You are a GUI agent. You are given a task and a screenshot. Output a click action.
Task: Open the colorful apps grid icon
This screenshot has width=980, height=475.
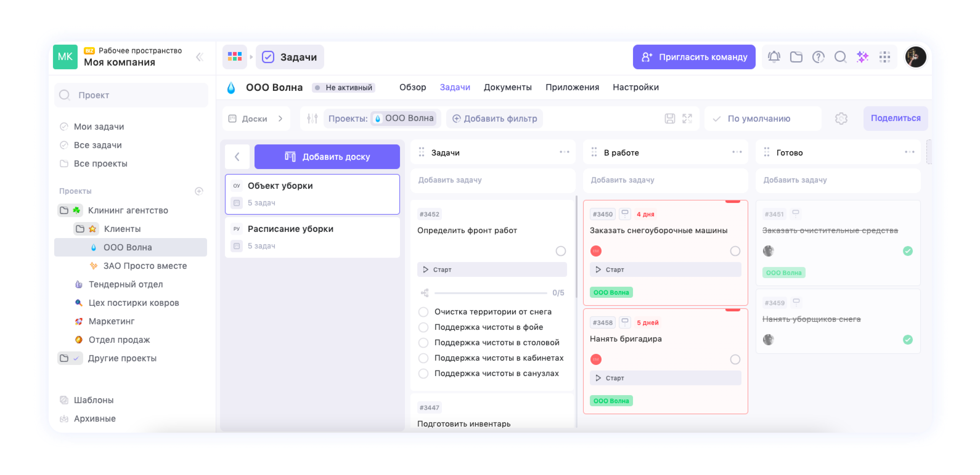click(x=235, y=57)
